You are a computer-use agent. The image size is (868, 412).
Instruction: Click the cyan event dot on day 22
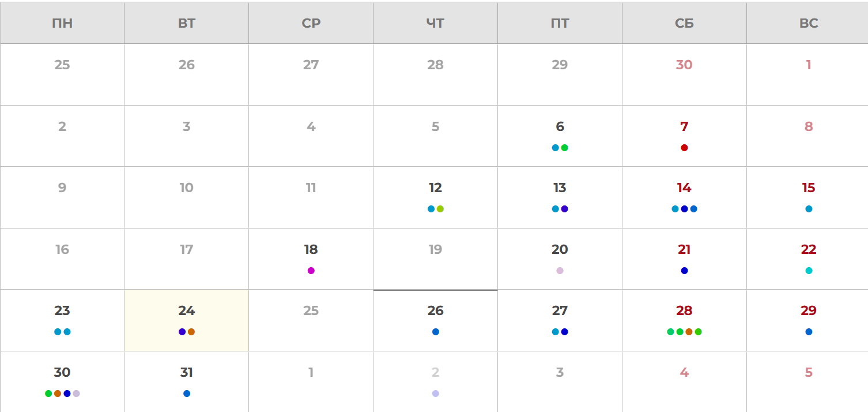(x=809, y=271)
